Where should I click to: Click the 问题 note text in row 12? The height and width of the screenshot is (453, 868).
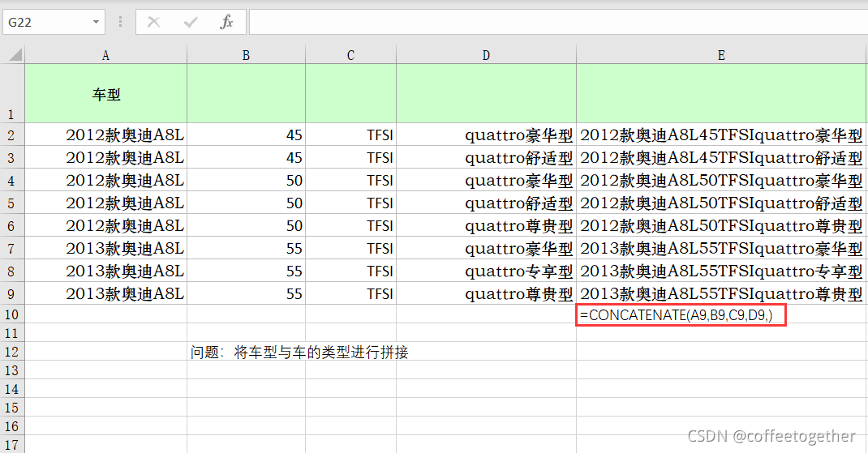click(299, 352)
